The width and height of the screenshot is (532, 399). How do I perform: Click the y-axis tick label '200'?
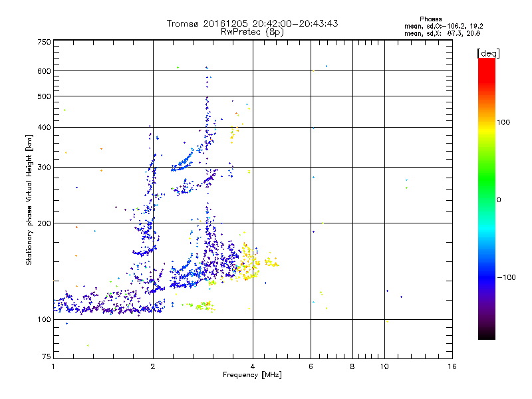(x=44, y=223)
